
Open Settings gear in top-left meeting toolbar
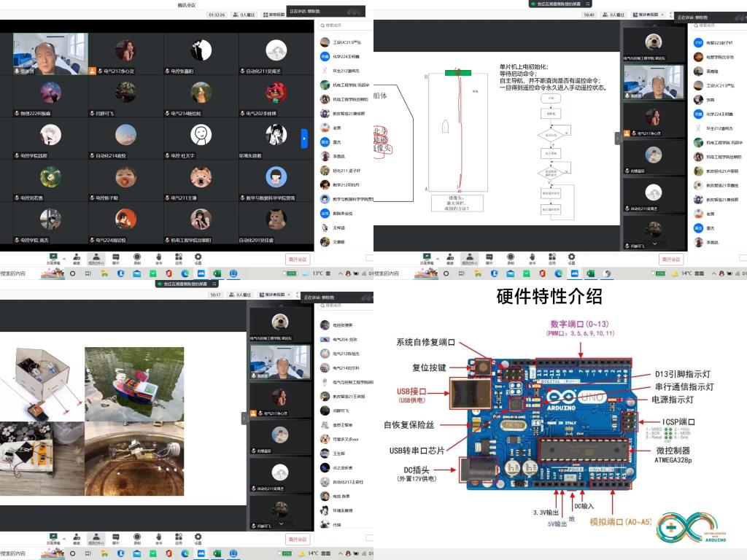pyautogui.click(x=198, y=258)
